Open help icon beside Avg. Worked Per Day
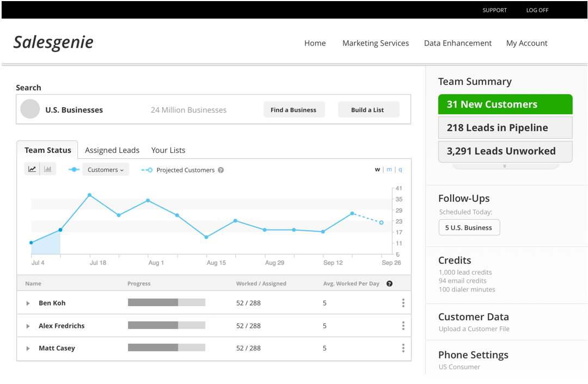Viewport: 588px width, 384px height. point(389,283)
